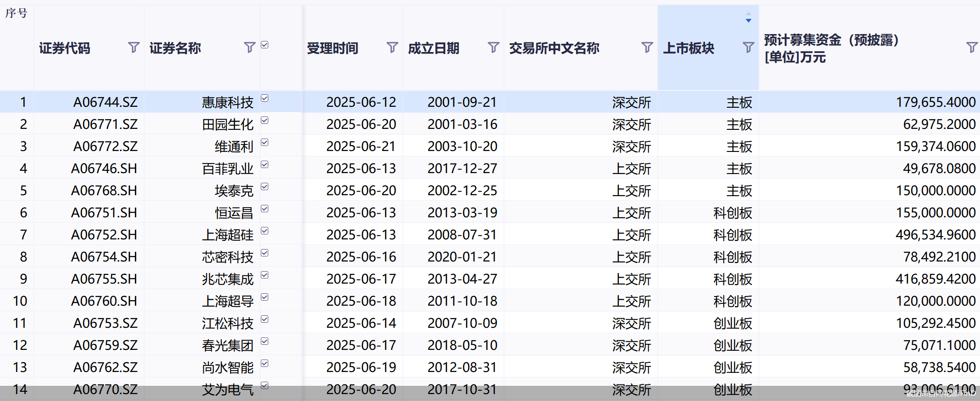This screenshot has height=401, width=980.
Task: Select security code A06762.SZ
Action: [x=105, y=367]
